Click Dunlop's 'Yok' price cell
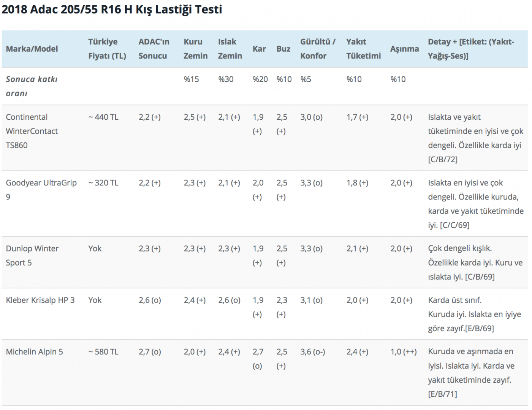The width and height of the screenshot is (532, 410). [x=95, y=249]
